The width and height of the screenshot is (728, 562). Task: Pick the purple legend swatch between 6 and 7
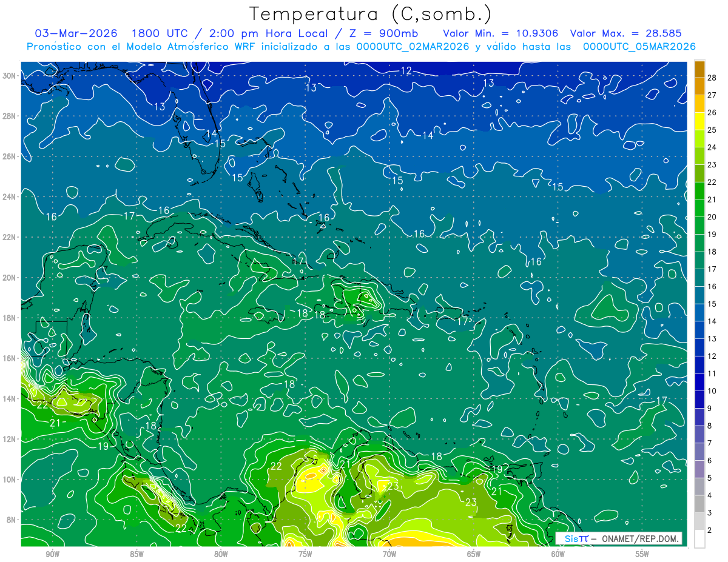coord(699,452)
